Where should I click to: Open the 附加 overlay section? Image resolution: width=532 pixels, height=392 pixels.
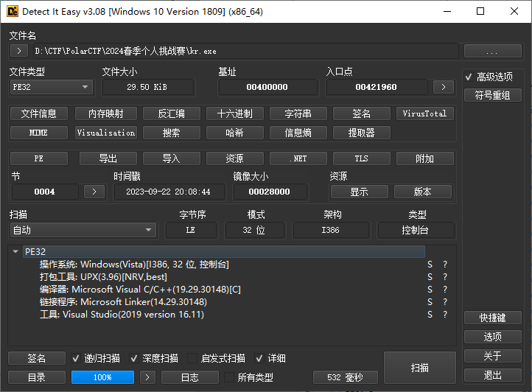click(425, 158)
